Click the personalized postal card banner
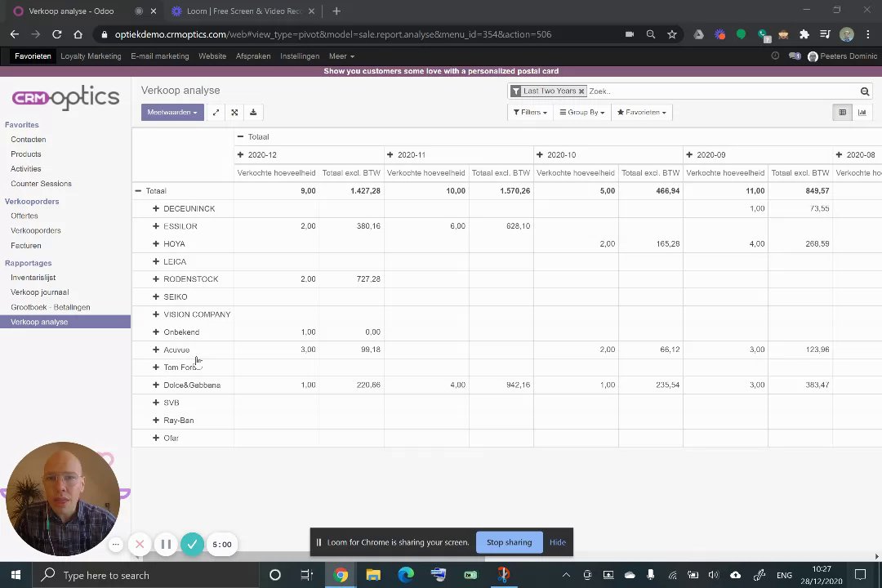The width and height of the screenshot is (882, 588). pos(441,72)
